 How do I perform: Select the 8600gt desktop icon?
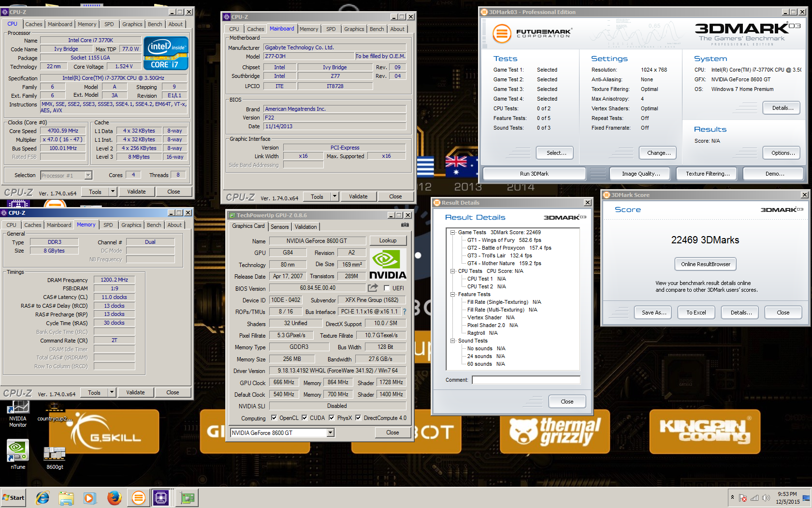pyautogui.click(x=55, y=457)
